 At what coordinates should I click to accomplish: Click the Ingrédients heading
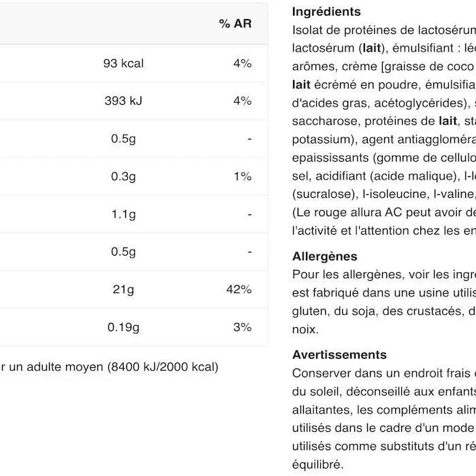326,12
